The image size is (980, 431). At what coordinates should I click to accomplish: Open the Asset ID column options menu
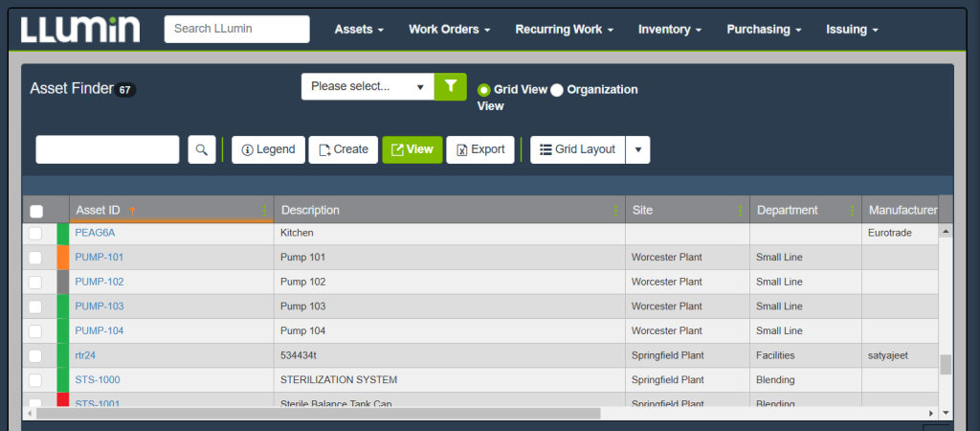[264, 211]
